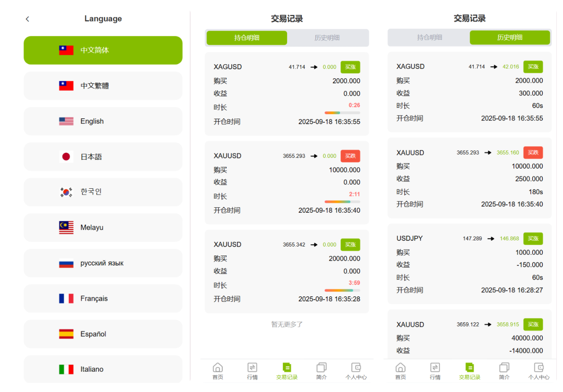
Task: Choose English as the language
Action: [x=103, y=121]
